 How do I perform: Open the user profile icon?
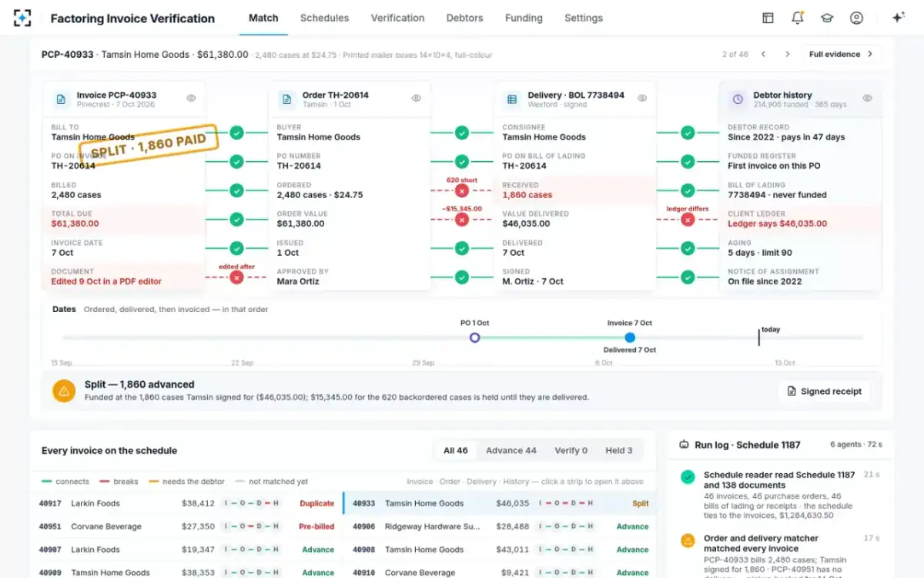[856, 18]
